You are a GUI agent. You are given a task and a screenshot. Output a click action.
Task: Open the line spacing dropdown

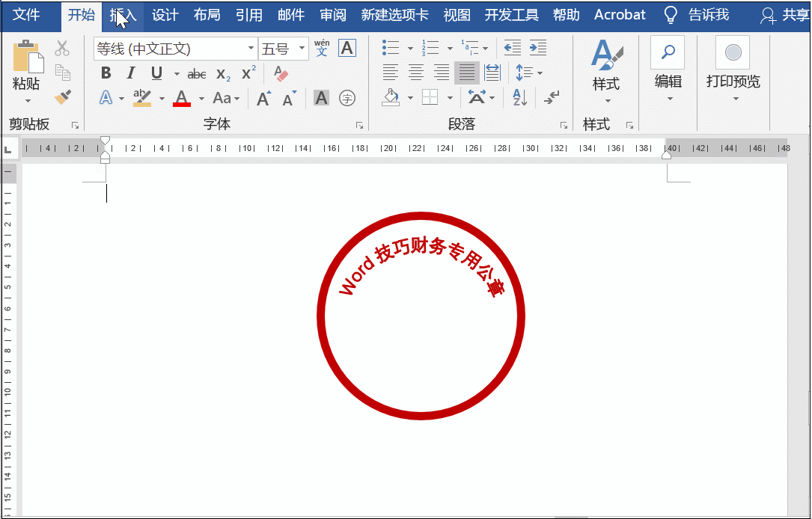coord(528,73)
